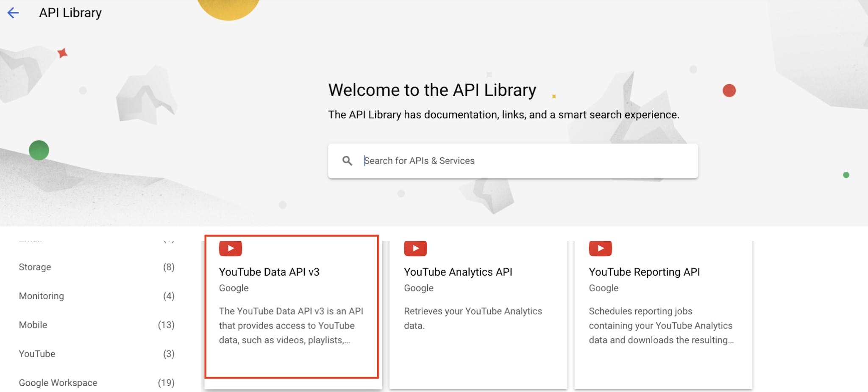Select the Mobile category

tap(32, 325)
